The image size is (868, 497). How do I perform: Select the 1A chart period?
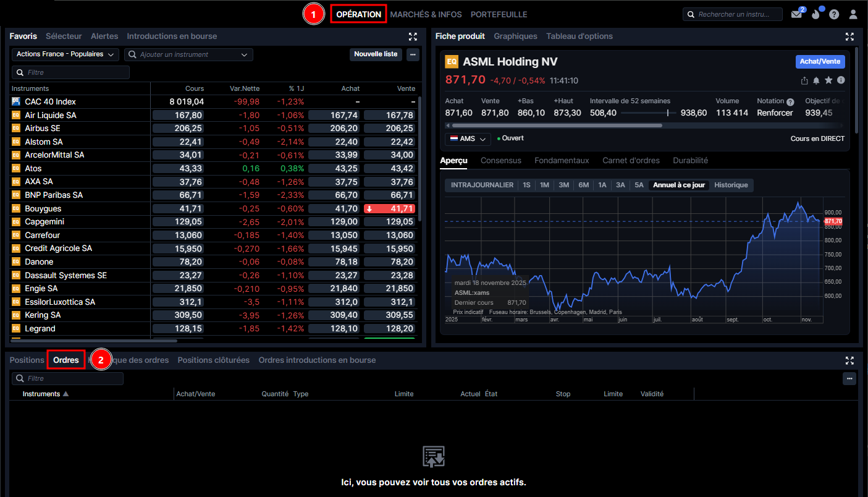(602, 185)
